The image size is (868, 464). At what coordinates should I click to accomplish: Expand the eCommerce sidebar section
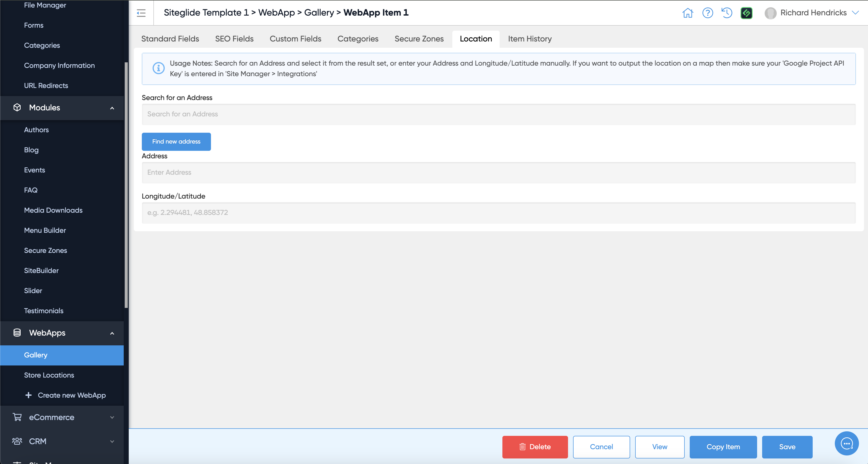[x=112, y=417]
